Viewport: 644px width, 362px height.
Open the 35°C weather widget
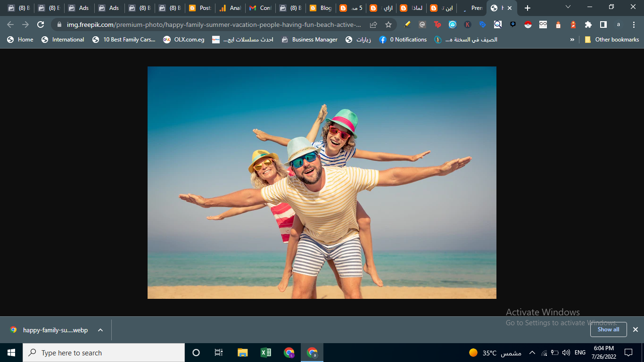495,353
